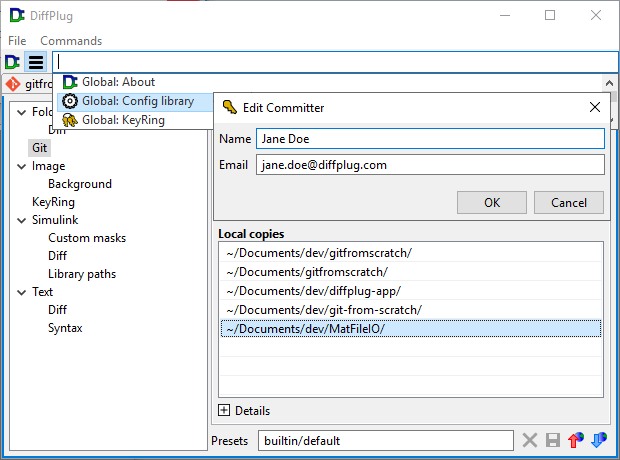The image size is (620, 460).
Task: Collapse the Text tree node
Action: point(22,292)
